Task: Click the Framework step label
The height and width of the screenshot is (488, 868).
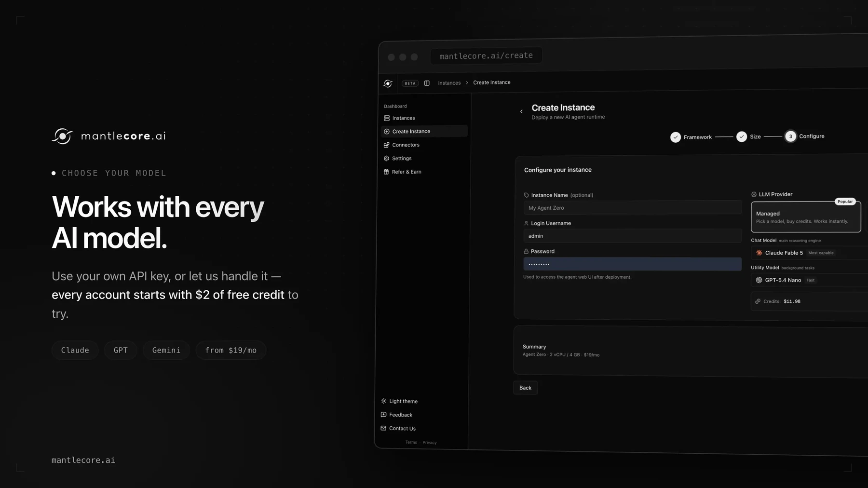Action: [x=698, y=137]
